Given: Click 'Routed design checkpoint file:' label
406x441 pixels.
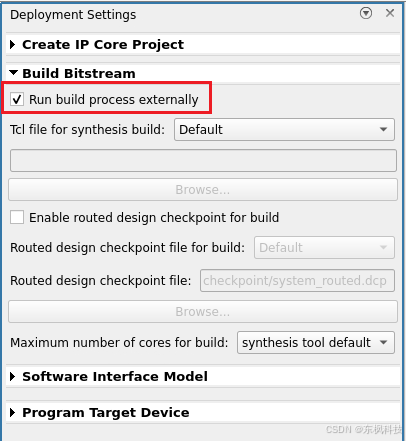Looking at the screenshot, I should (x=101, y=281).
